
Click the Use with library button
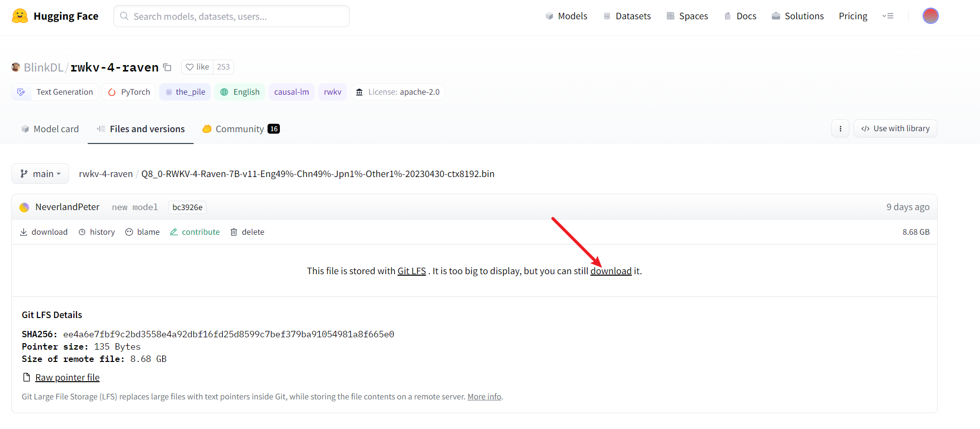(895, 129)
